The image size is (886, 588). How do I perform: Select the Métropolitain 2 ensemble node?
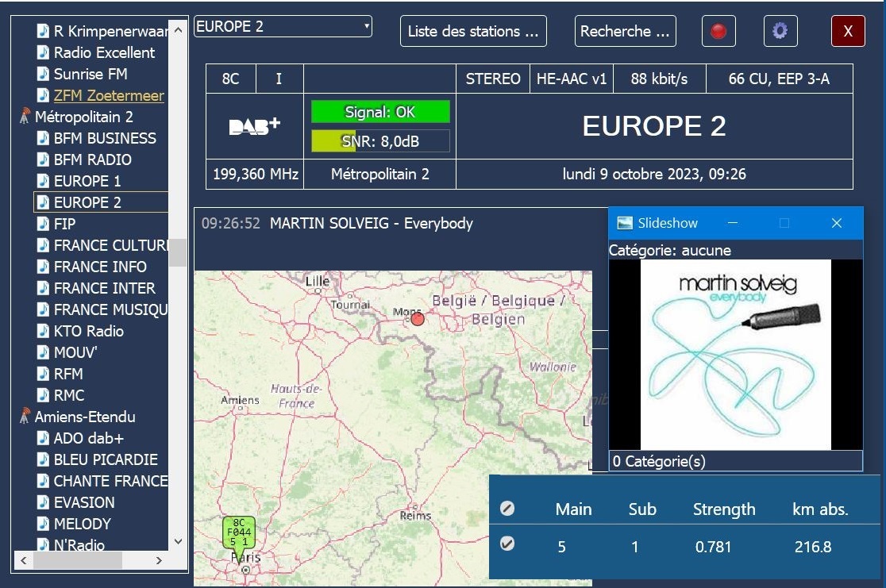click(83, 117)
